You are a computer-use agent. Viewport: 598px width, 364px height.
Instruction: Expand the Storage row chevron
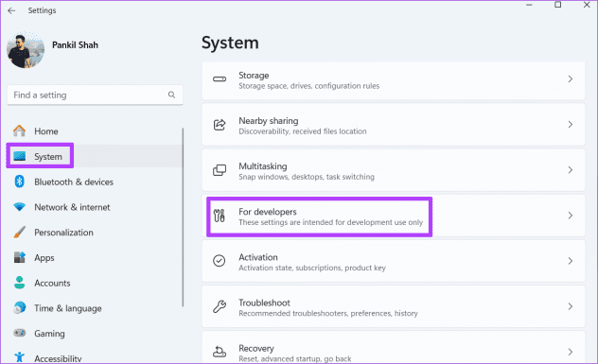(571, 78)
